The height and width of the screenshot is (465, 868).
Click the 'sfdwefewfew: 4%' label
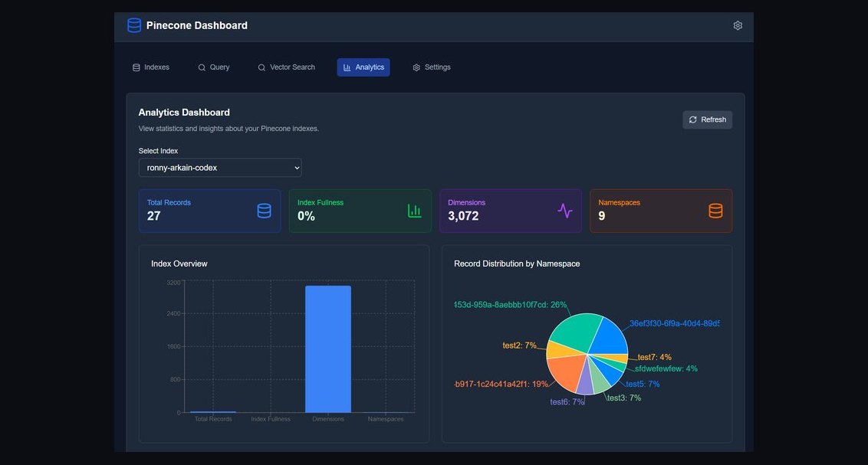pyautogui.click(x=666, y=368)
